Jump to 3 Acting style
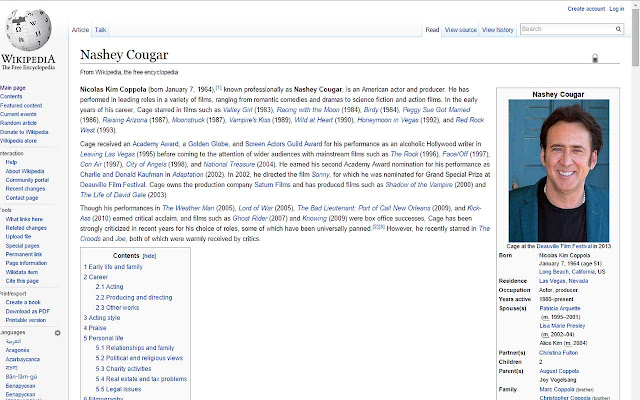Viewport: 640px width, 400px height. pyautogui.click(x=102, y=318)
